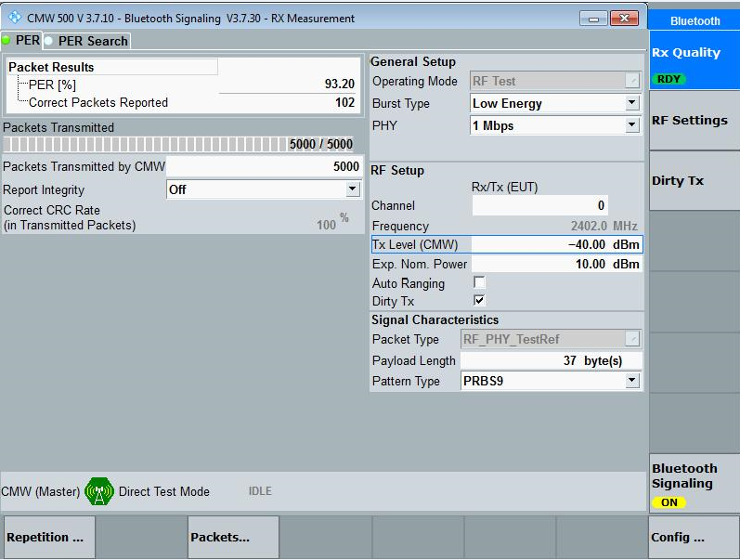This screenshot has width=740, height=560.
Task: Open the disabled Packet Type dropdown
Action: pyautogui.click(x=631, y=339)
